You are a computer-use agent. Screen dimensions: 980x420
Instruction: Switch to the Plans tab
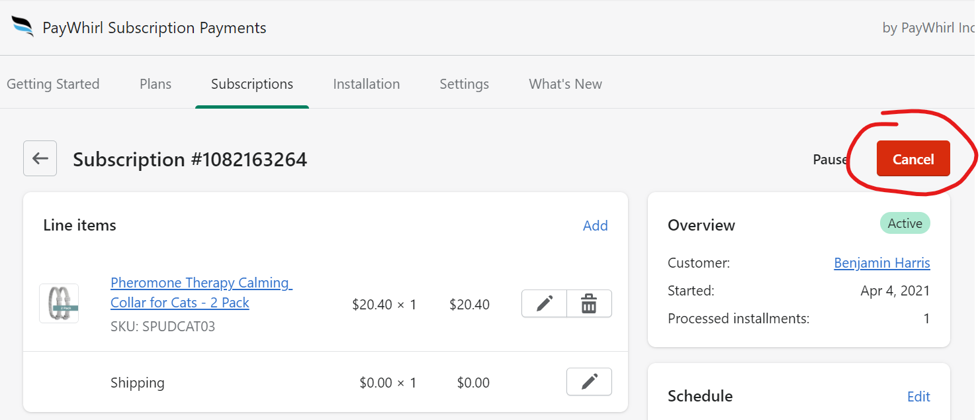coord(156,84)
